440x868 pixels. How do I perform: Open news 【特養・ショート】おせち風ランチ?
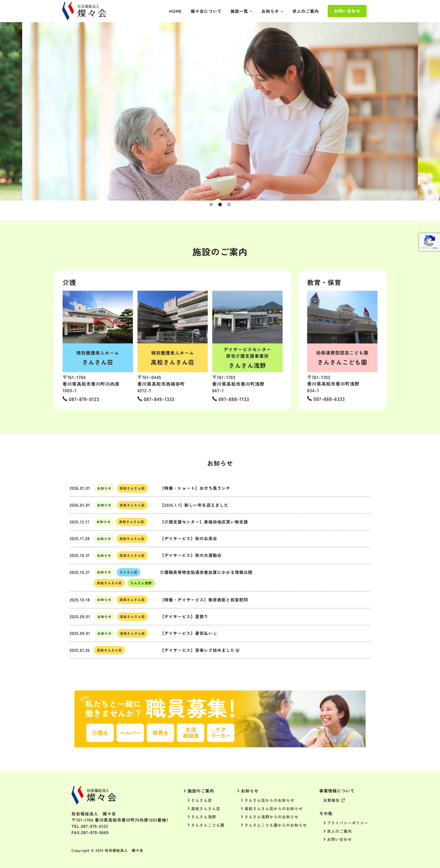click(195, 488)
